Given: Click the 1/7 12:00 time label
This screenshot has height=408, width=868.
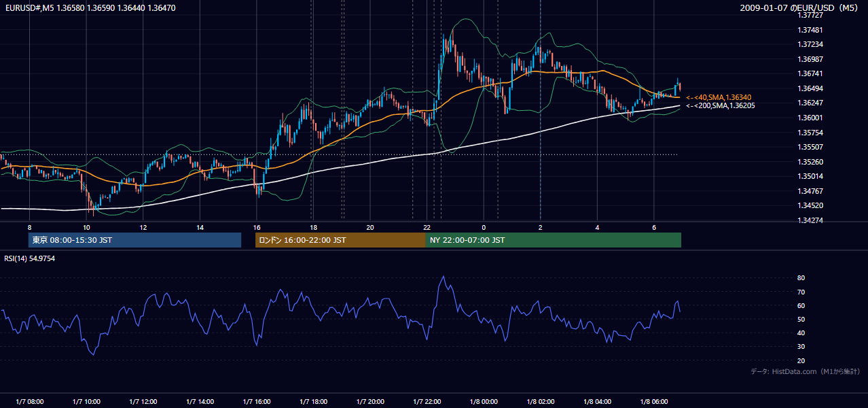Looking at the screenshot, I should click(x=143, y=401).
